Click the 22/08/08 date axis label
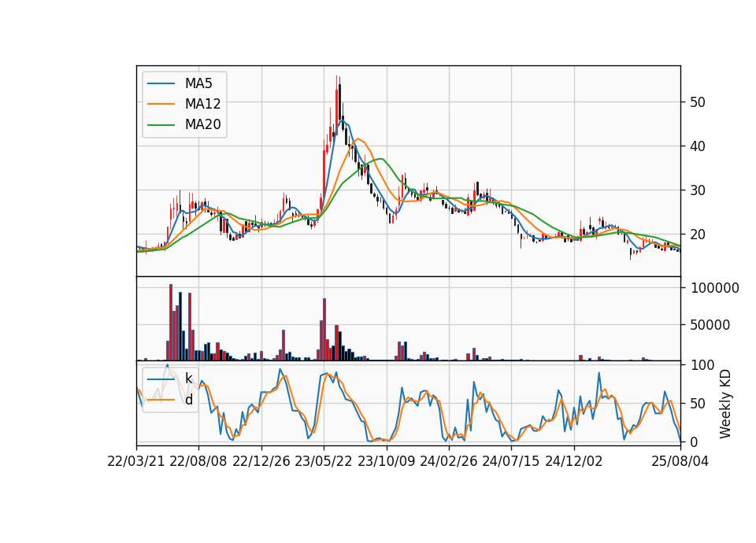Screen dimensions: 756x543 198,461
